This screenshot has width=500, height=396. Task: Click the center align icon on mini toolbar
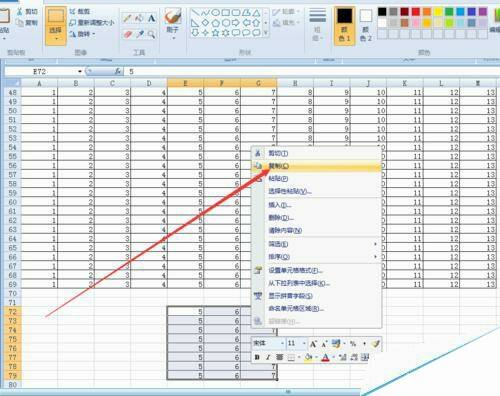[280, 357]
